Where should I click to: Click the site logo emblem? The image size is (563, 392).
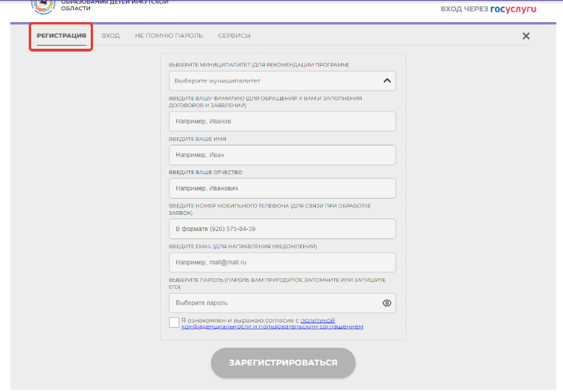tap(43, 6)
